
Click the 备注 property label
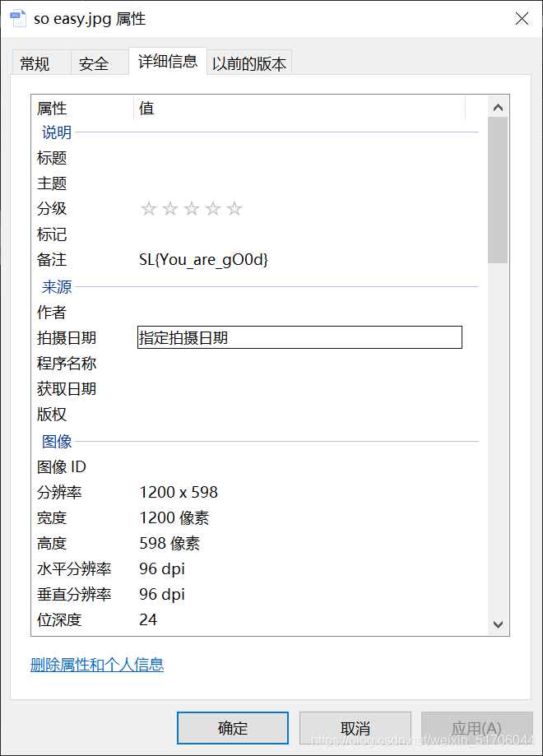point(52,260)
